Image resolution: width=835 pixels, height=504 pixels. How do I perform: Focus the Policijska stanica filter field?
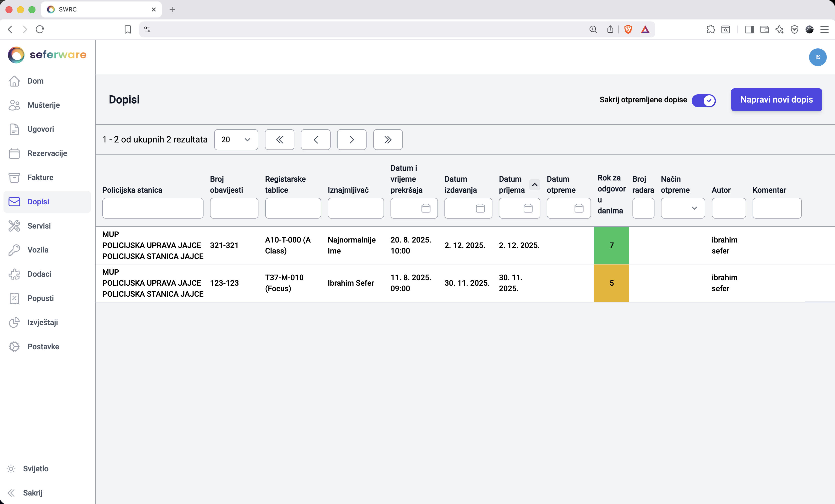point(153,208)
